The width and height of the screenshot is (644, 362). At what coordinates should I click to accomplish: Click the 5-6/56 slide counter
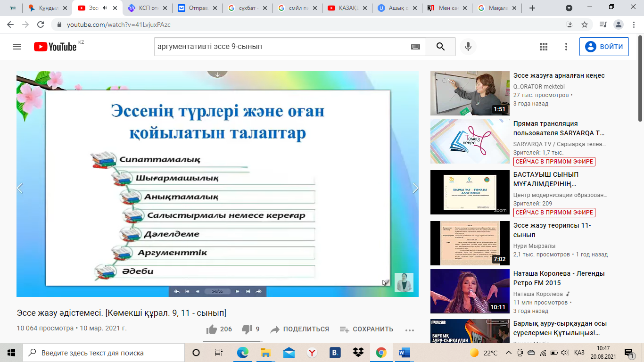217,291
